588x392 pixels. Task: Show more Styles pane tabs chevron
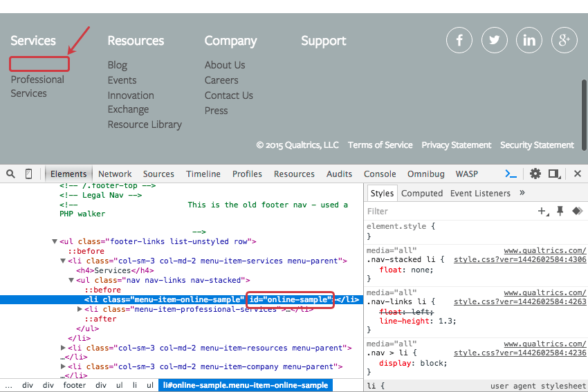[x=522, y=193]
